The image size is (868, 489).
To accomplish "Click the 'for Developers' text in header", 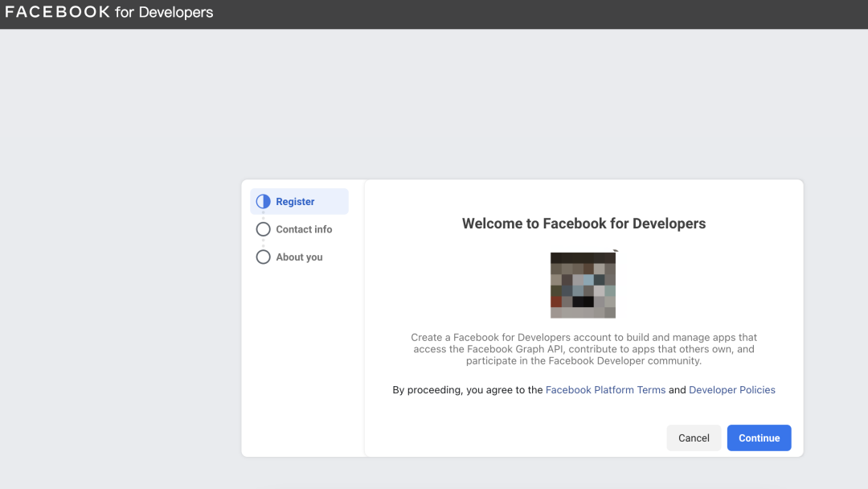I will (164, 12).
